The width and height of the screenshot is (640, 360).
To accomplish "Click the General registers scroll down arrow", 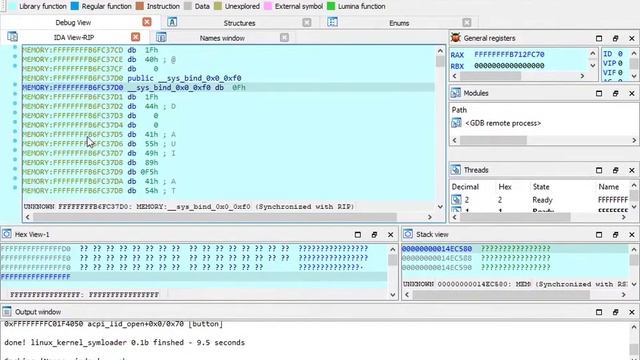I will (593, 65).
